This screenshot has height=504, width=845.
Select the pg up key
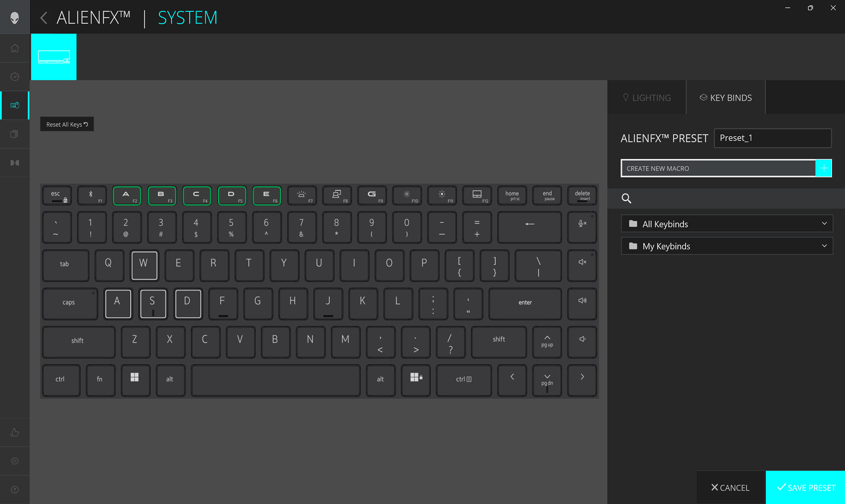pyautogui.click(x=548, y=342)
